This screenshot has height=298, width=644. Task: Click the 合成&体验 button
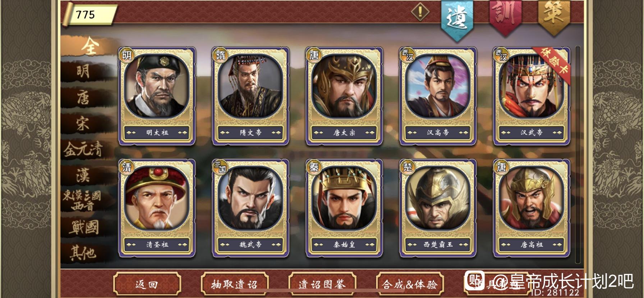[x=410, y=285]
